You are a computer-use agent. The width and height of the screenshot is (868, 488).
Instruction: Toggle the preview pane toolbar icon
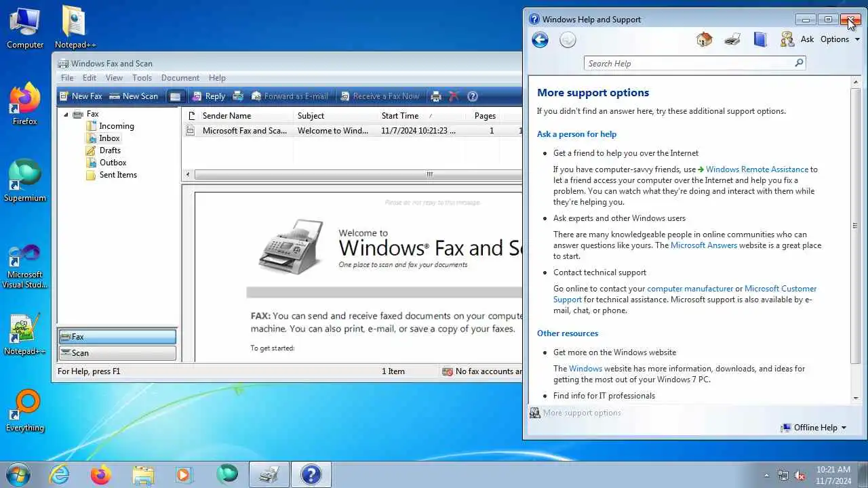coord(175,96)
